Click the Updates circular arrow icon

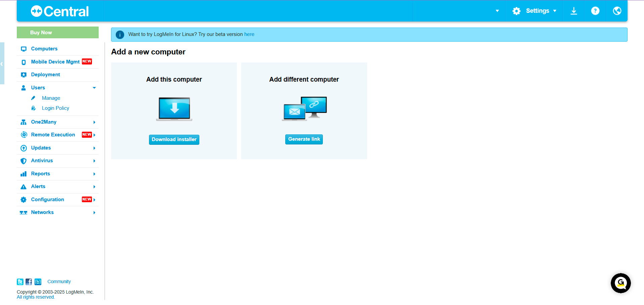[x=24, y=148]
